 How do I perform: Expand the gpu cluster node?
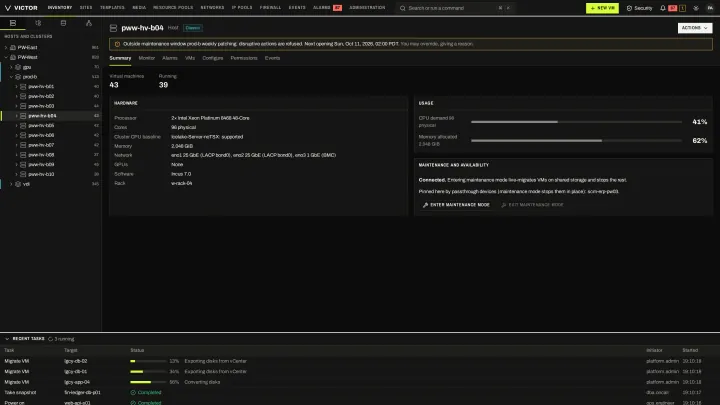click(11, 67)
